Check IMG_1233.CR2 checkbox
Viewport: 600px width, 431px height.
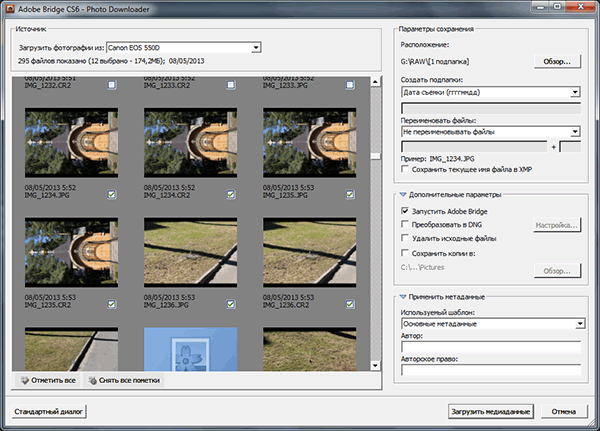point(231,85)
